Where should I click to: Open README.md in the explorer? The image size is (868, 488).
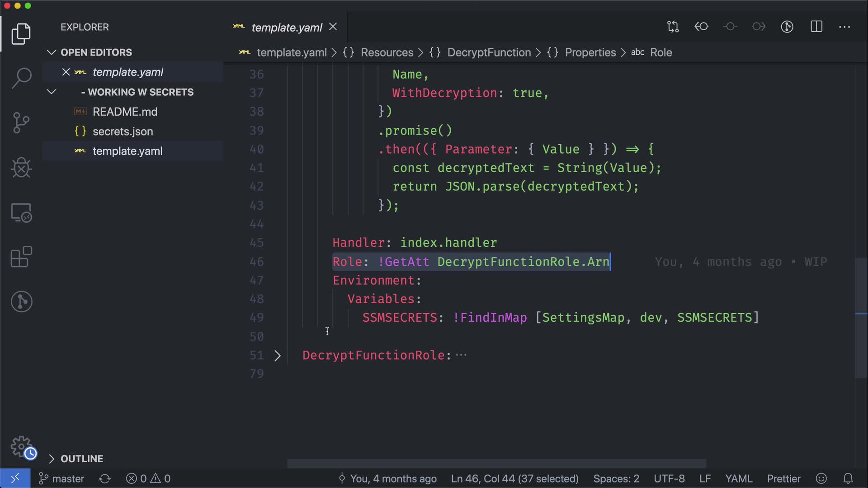click(x=125, y=112)
